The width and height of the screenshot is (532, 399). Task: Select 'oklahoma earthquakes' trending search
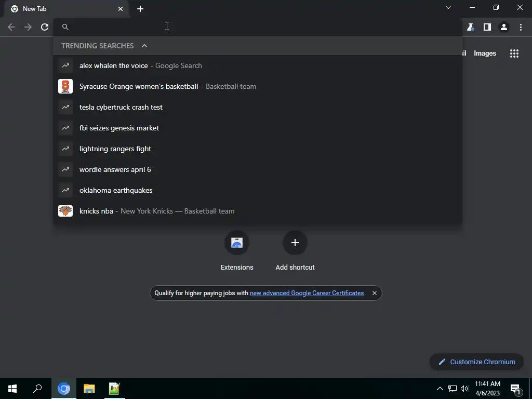(258, 190)
